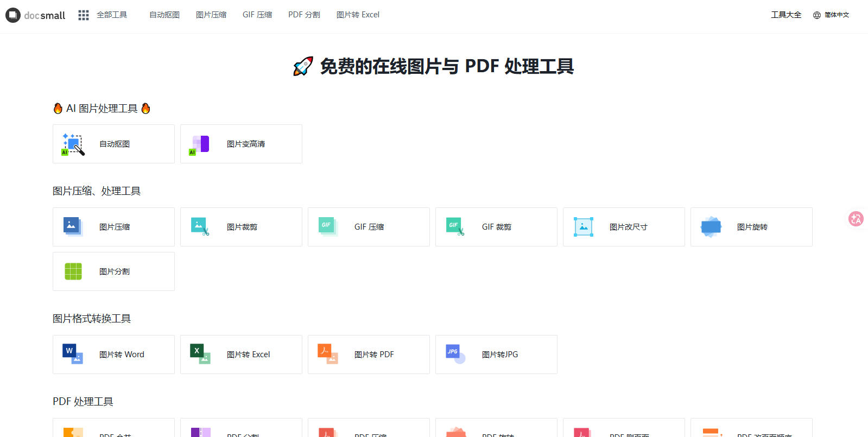868x437 pixels.
Task: Click the 图片压缩、处理工具 section heading
Action: click(97, 191)
